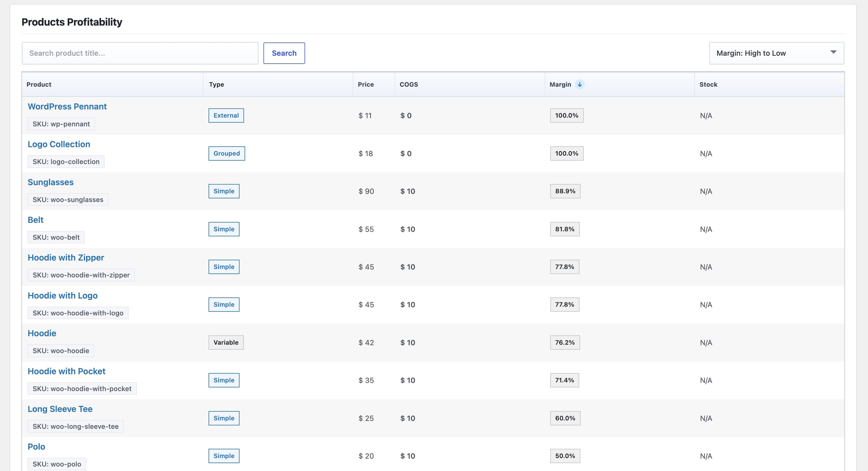This screenshot has height=471, width=868.
Task: Open the Belt product link
Action: (35, 220)
